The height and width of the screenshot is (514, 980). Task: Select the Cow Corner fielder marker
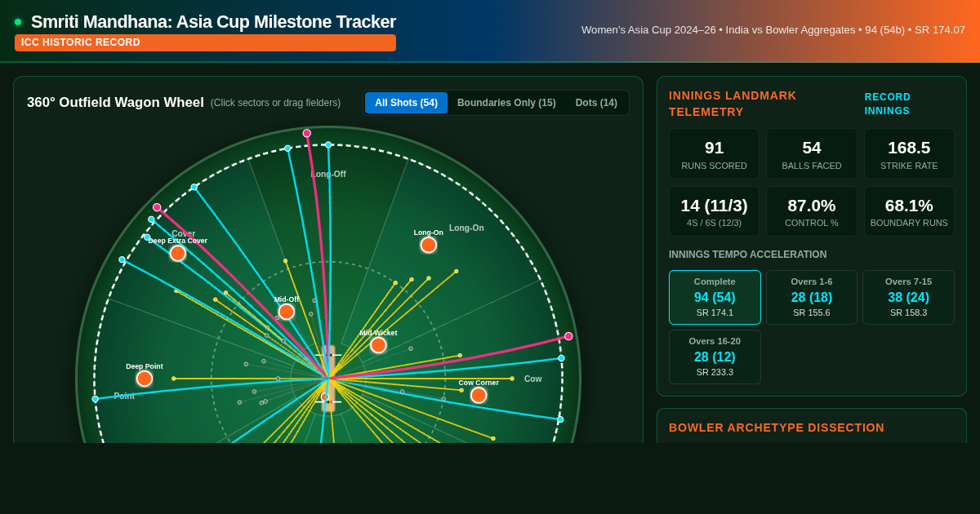click(x=479, y=395)
